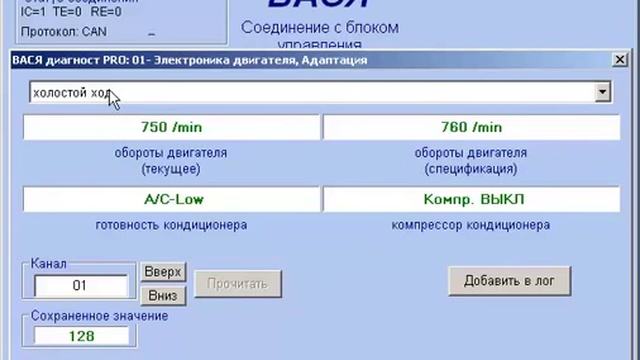Click the 'Соединение с блоком' heading
640x360 pixels.
tap(320, 28)
